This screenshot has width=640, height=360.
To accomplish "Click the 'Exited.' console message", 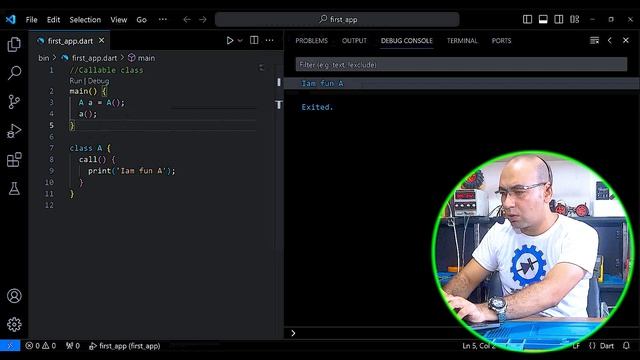I will pyautogui.click(x=317, y=107).
